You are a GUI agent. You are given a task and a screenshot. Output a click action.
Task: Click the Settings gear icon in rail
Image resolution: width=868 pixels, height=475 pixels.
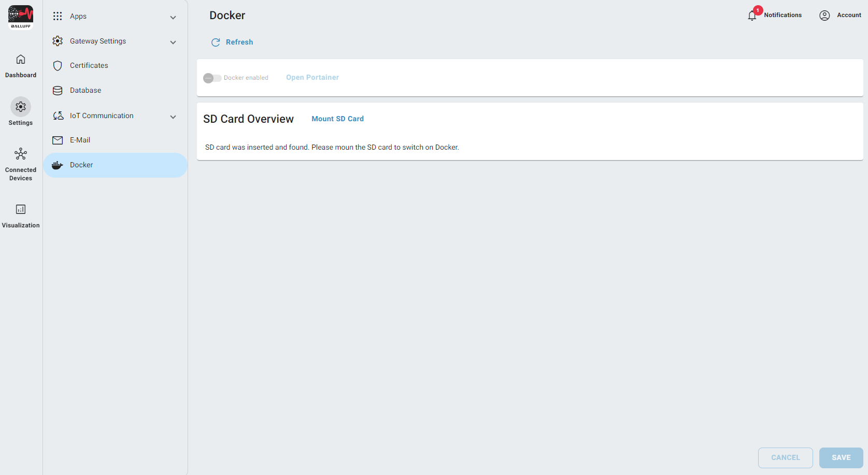click(21, 107)
